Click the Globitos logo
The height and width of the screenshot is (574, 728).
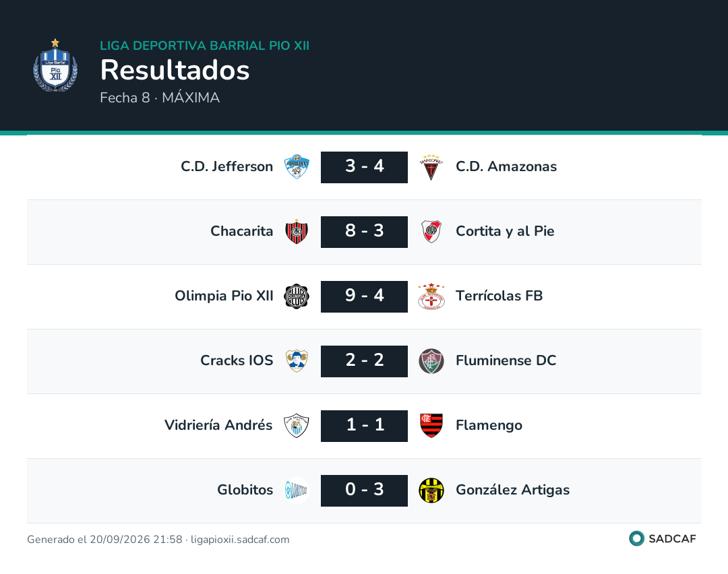(297, 490)
